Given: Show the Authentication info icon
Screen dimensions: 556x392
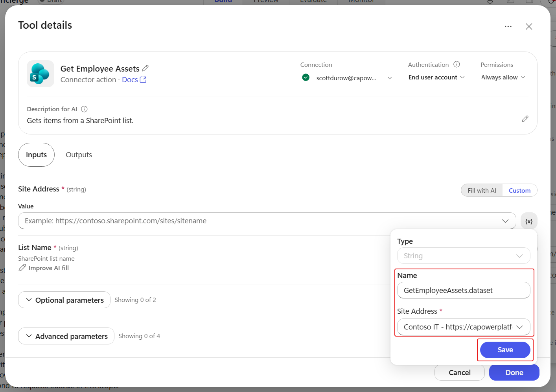Looking at the screenshot, I should tap(457, 64).
